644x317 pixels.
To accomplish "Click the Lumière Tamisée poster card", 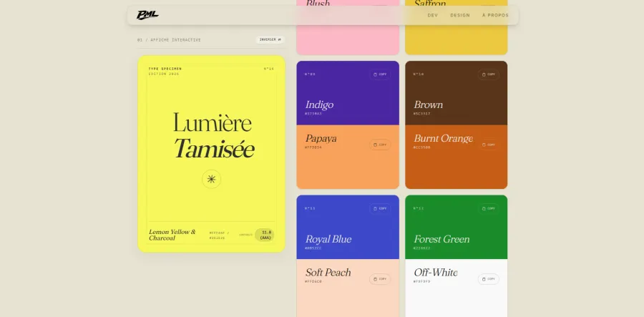I will [212, 154].
